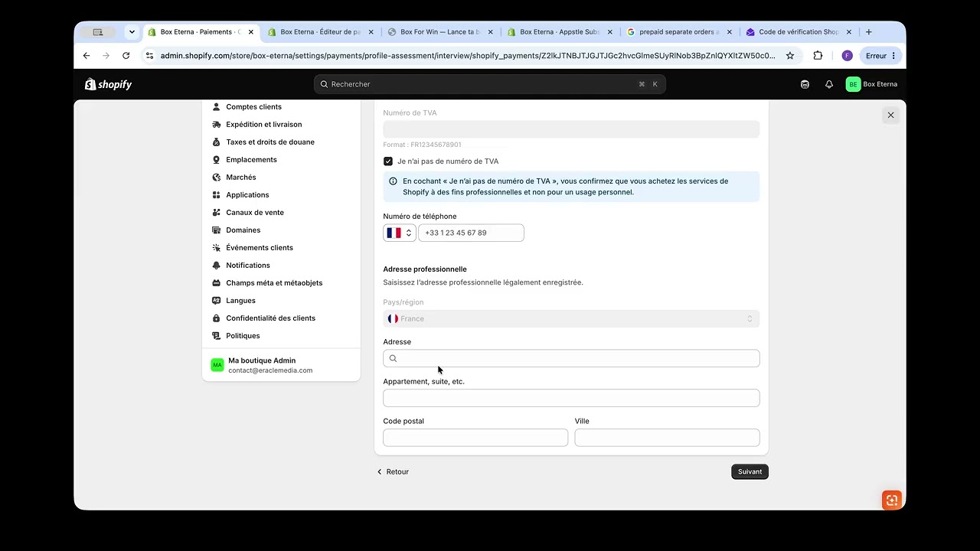
Task: Click the Événements clients icon
Action: point(217,248)
